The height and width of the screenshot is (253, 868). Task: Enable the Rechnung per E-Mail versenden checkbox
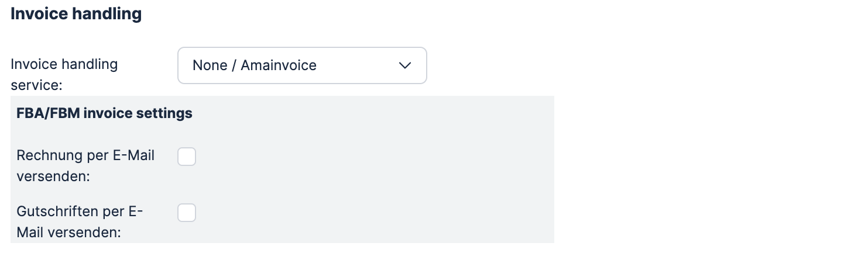click(187, 157)
